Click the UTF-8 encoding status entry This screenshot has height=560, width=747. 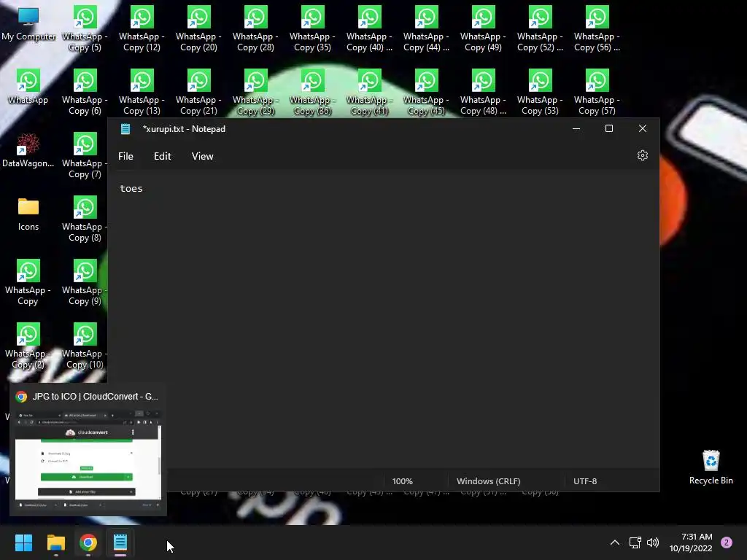585,481
